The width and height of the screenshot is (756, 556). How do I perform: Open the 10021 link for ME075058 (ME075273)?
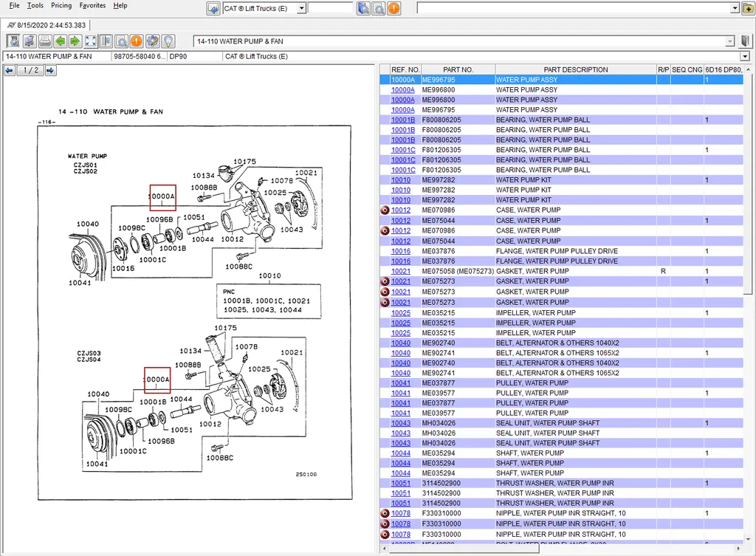coord(401,271)
